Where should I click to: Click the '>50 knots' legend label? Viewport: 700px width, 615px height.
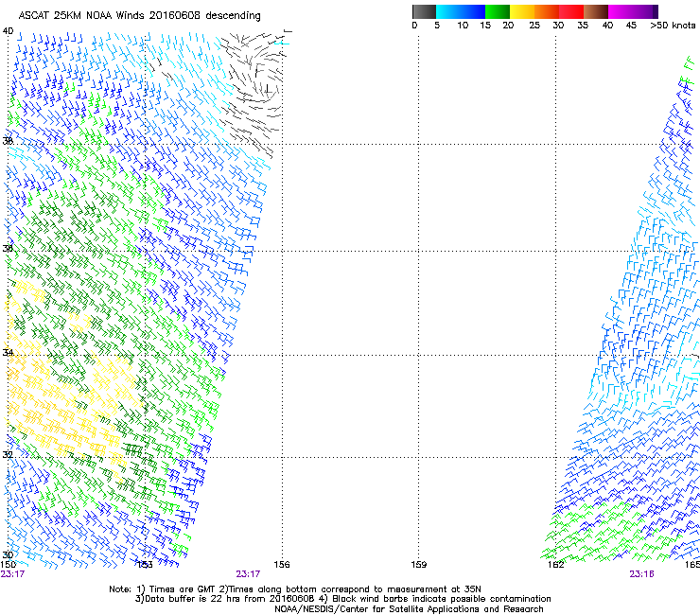click(x=673, y=26)
